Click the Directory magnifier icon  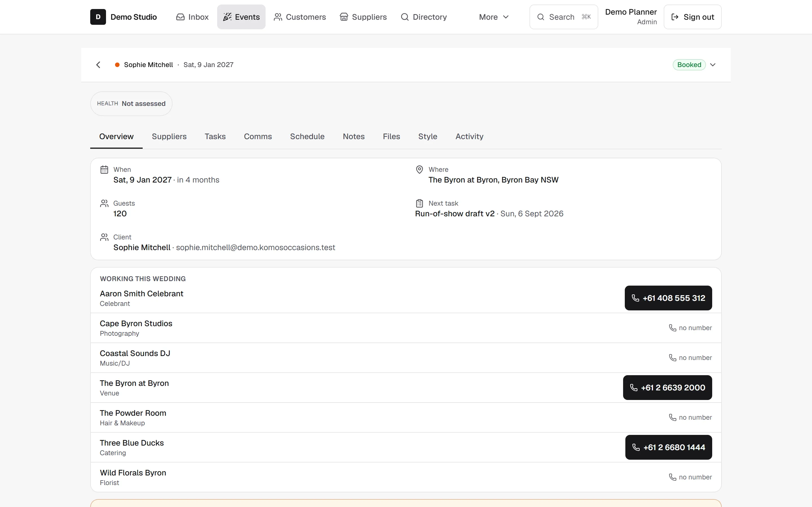(405, 17)
